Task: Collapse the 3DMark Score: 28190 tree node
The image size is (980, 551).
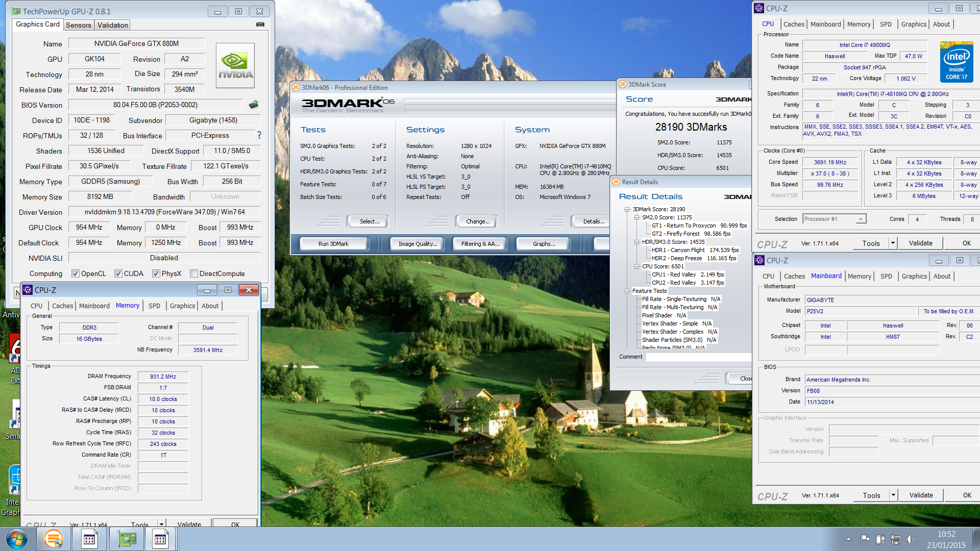Action: click(627, 209)
